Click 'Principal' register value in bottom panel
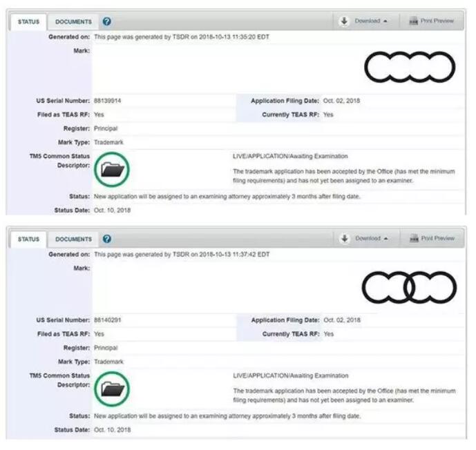The height and width of the screenshot is (450, 476). (x=106, y=348)
